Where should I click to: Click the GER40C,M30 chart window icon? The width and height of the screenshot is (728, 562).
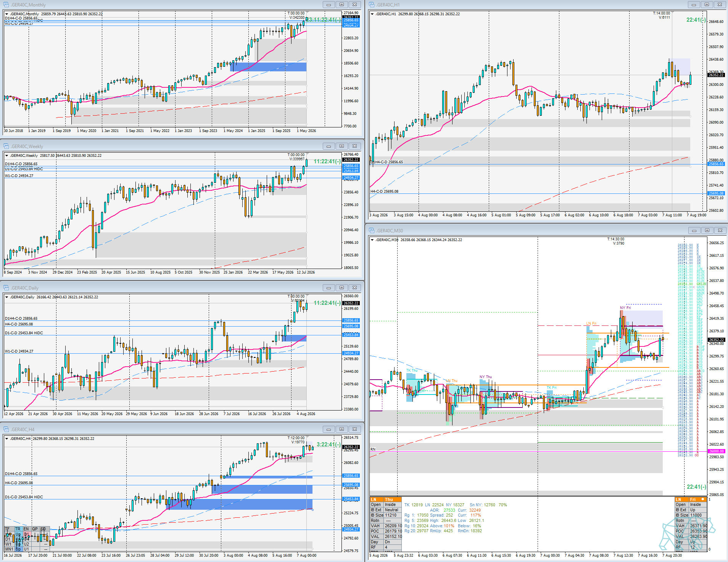click(372, 230)
